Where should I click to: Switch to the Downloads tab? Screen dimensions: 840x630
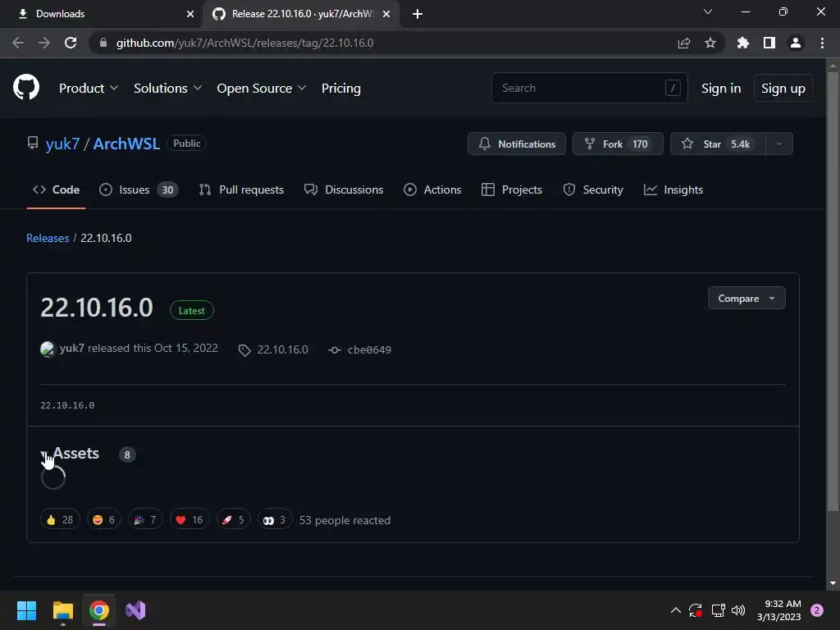coord(100,14)
